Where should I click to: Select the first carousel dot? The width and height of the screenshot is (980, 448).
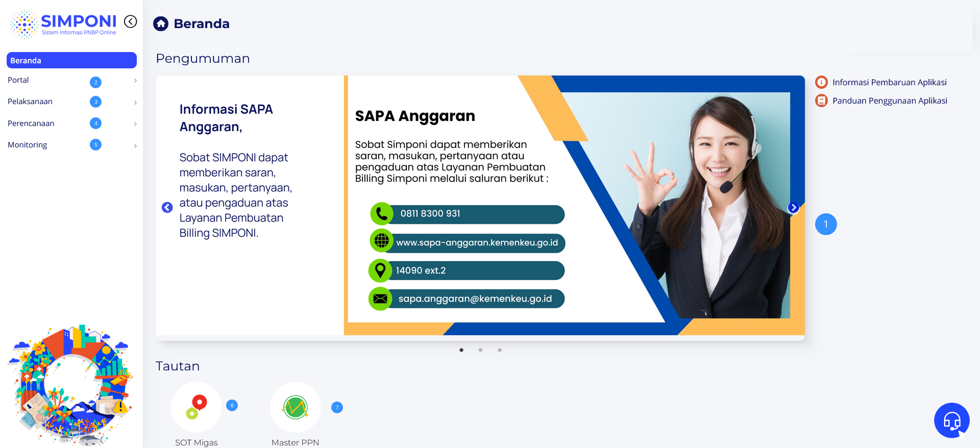(x=461, y=350)
